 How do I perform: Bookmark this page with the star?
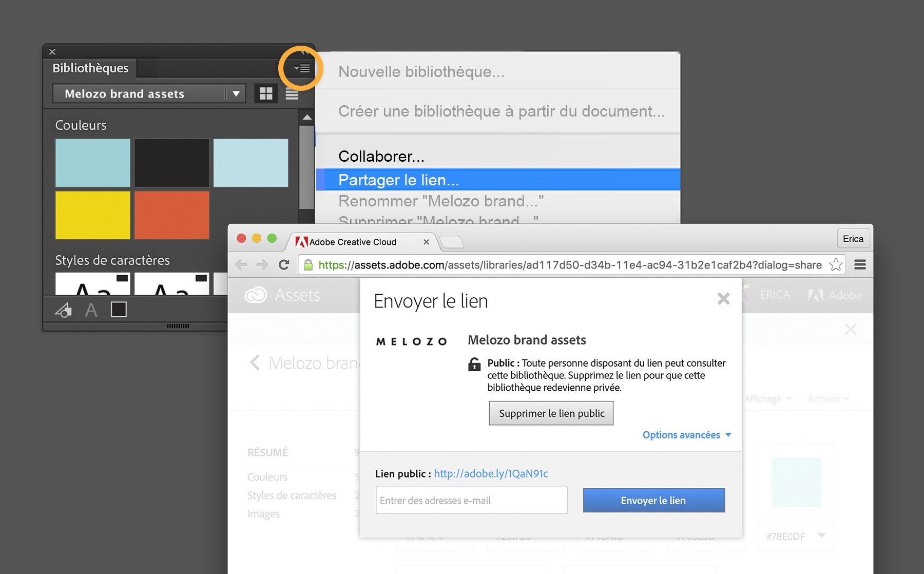[836, 265]
